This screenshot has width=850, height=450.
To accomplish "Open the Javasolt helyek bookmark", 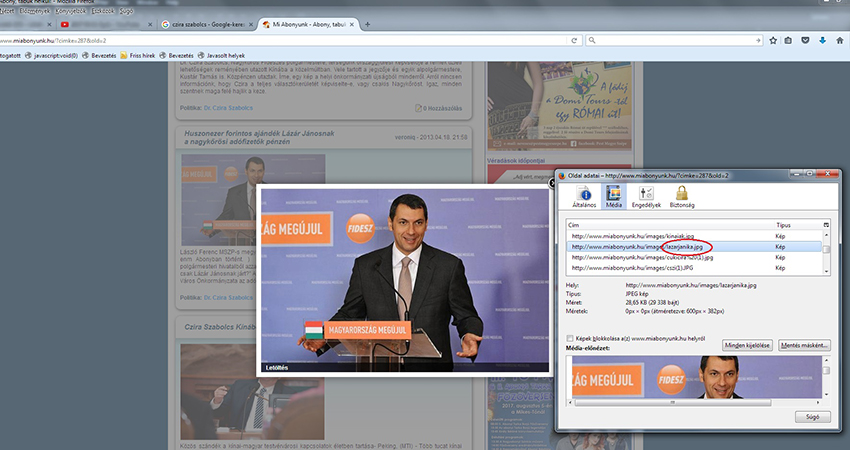I will [x=221, y=55].
